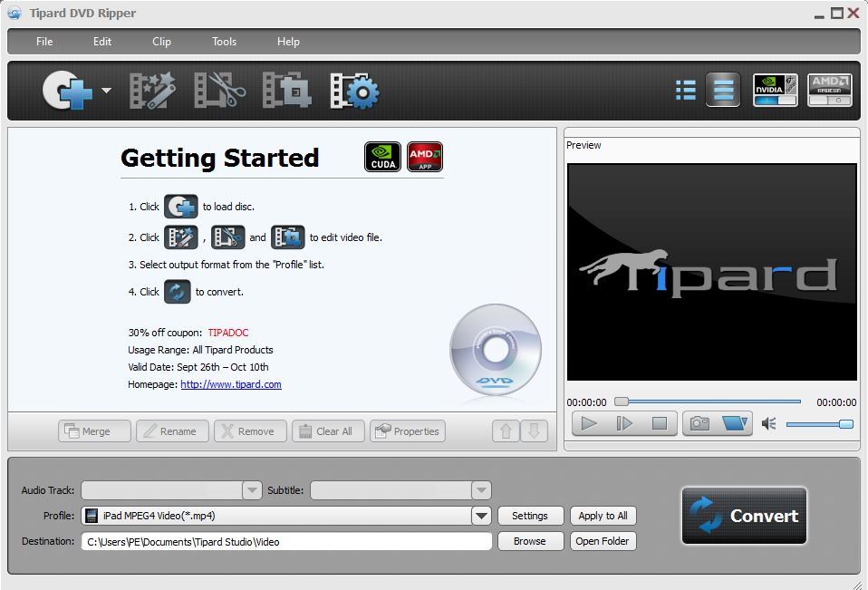The height and width of the screenshot is (590, 868).
Task: Open the Clip menu
Action: pos(161,42)
